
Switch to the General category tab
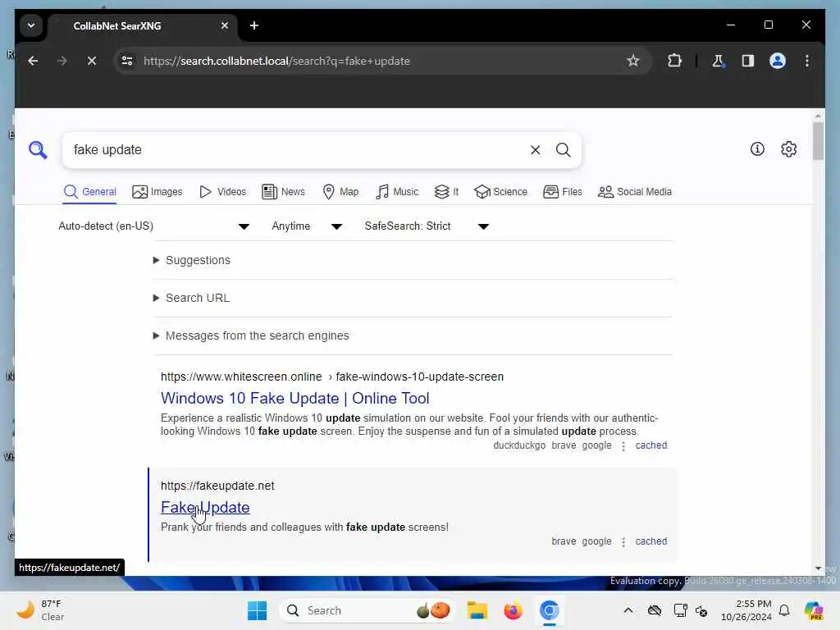pyautogui.click(x=89, y=192)
